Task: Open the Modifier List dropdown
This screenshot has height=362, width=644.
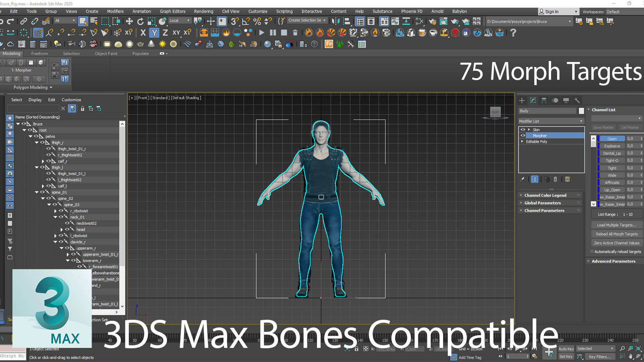Action: point(551,121)
